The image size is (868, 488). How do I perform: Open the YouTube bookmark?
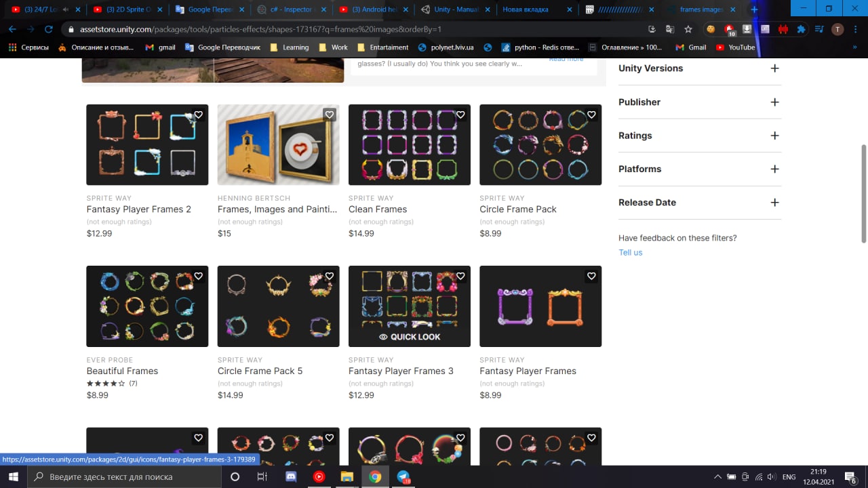pyautogui.click(x=735, y=47)
